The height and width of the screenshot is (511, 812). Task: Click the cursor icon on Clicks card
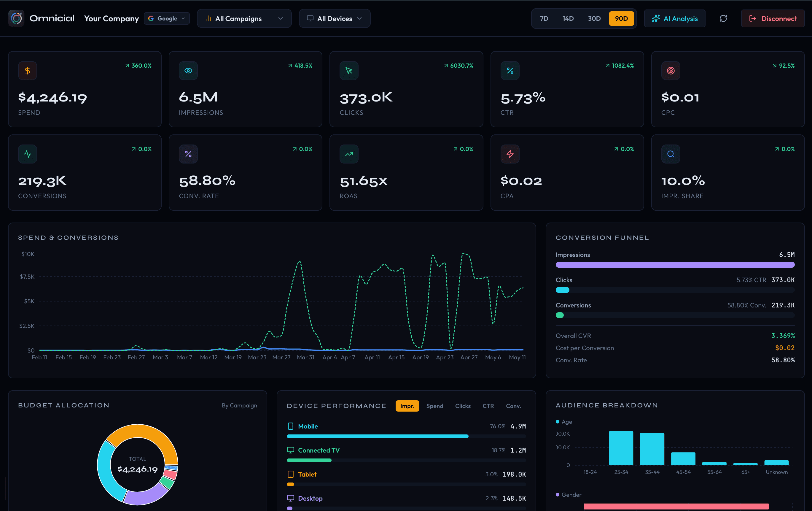(x=349, y=71)
